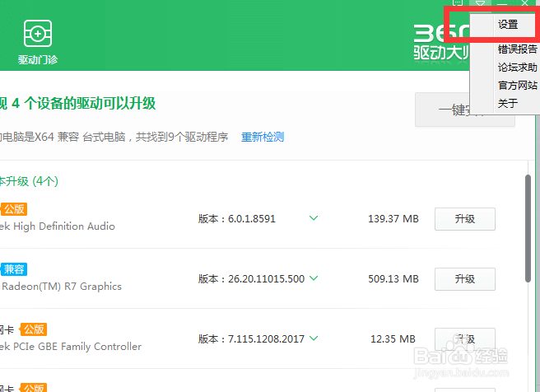Open 官方网站 from the dropdown menu
The height and width of the screenshot is (392, 540).
(517, 85)
